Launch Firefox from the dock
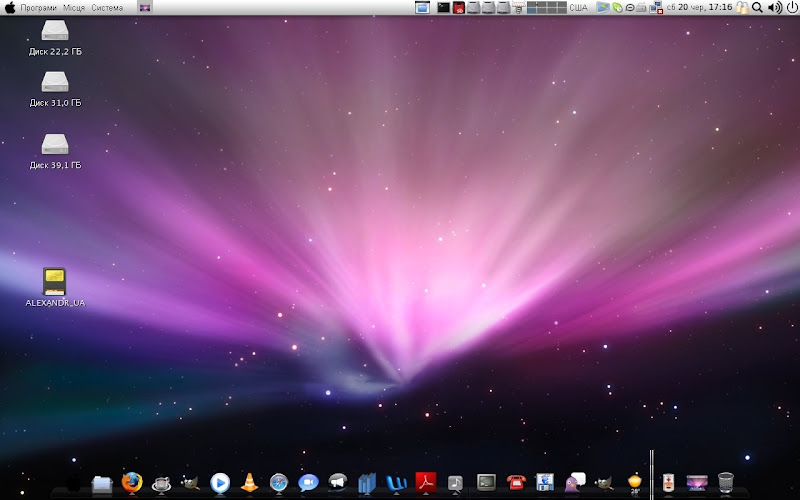 (132, 482)
